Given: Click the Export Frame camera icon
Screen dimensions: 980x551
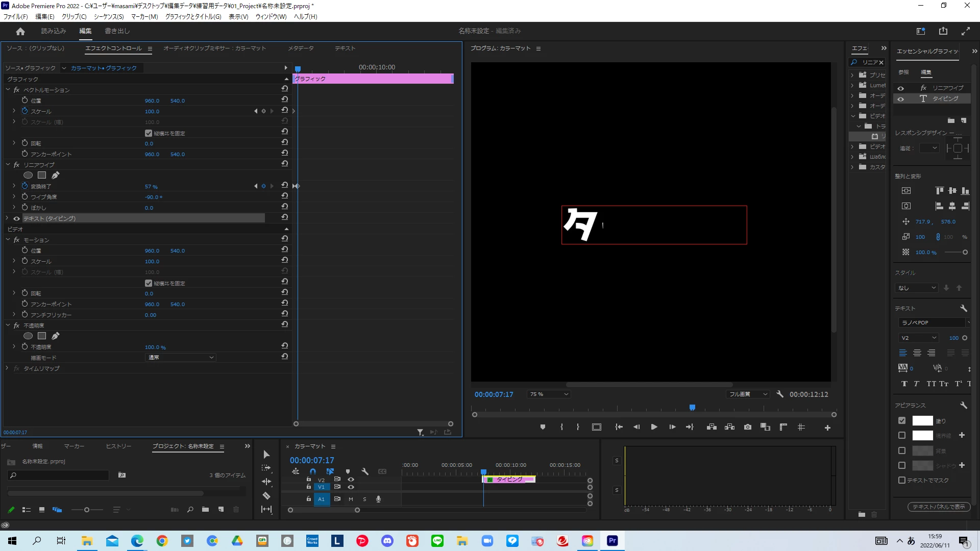Looking at the screenshot, I should click(748, 427).
